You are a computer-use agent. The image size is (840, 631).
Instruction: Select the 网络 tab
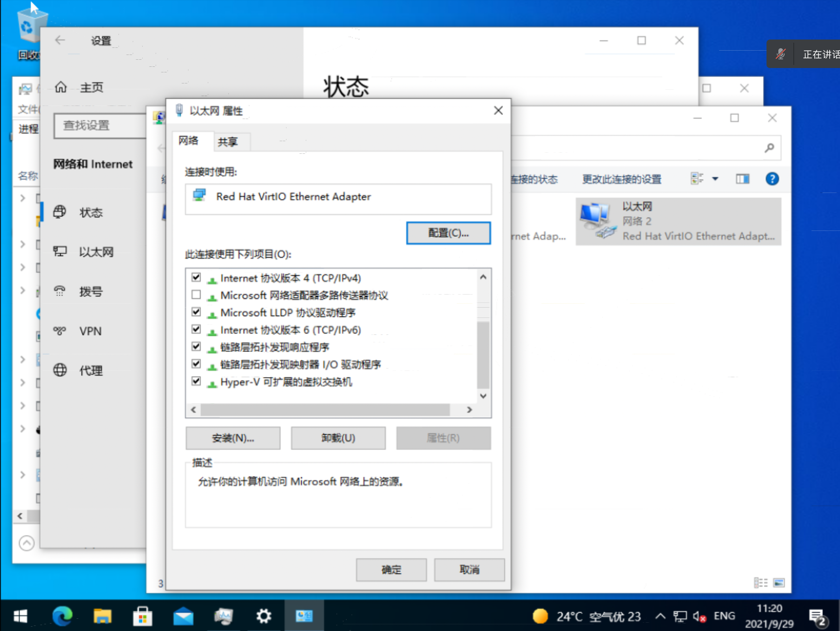click(188, 141)
